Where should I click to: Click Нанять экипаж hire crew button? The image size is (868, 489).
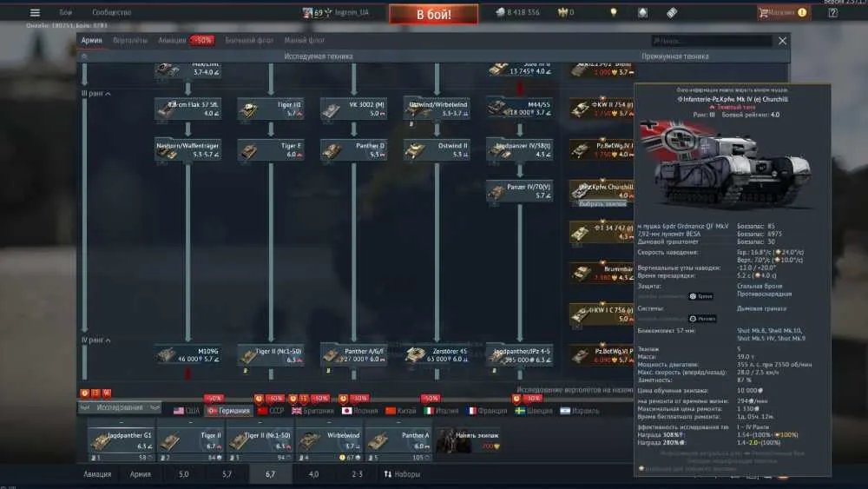470,441
